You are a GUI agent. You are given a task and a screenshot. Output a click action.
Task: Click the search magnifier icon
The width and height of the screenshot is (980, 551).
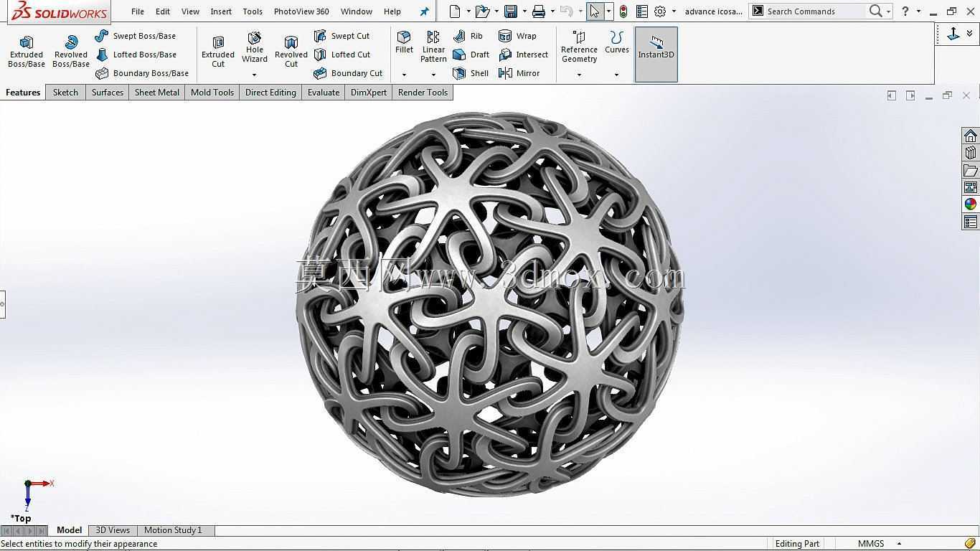coord(875,11)
